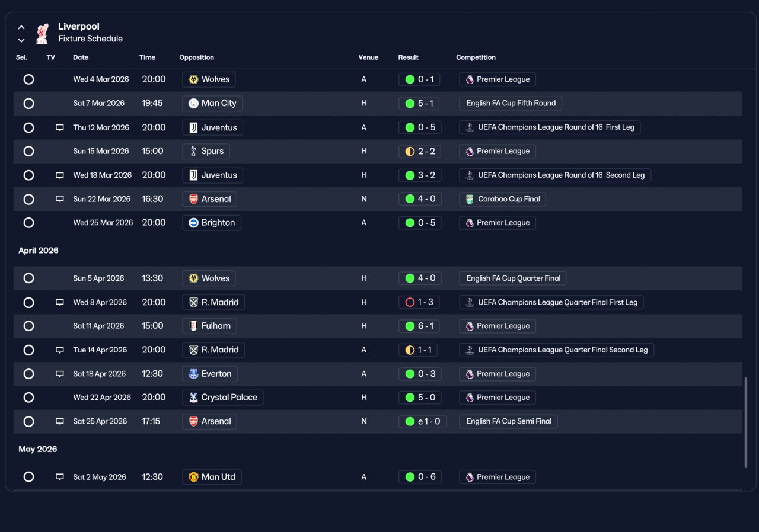Click the Crystal Palace badge icon

[x=193, y=398]
